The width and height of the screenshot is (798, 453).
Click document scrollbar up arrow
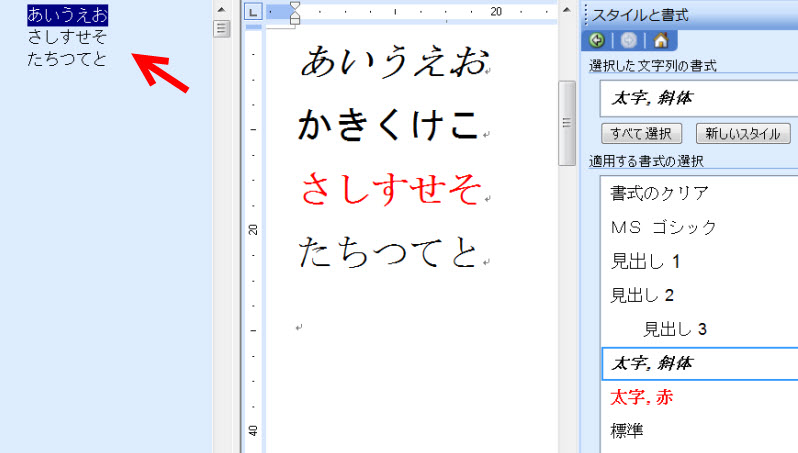point(566,9)
